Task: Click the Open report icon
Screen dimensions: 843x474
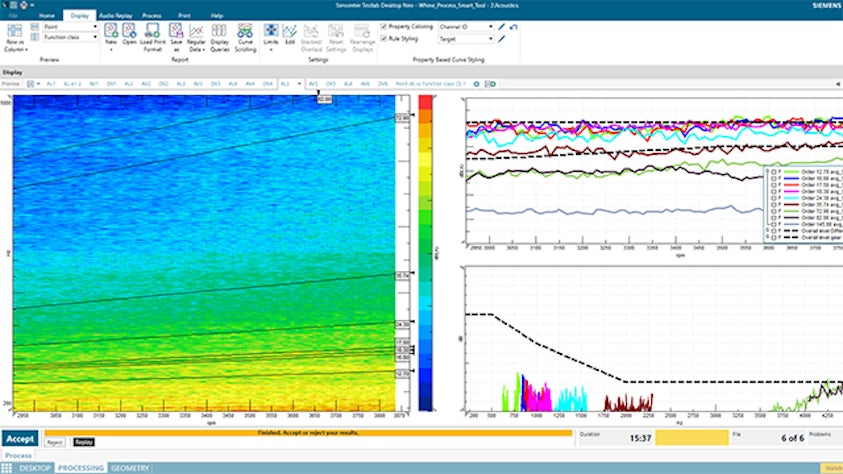Action: 131,31
